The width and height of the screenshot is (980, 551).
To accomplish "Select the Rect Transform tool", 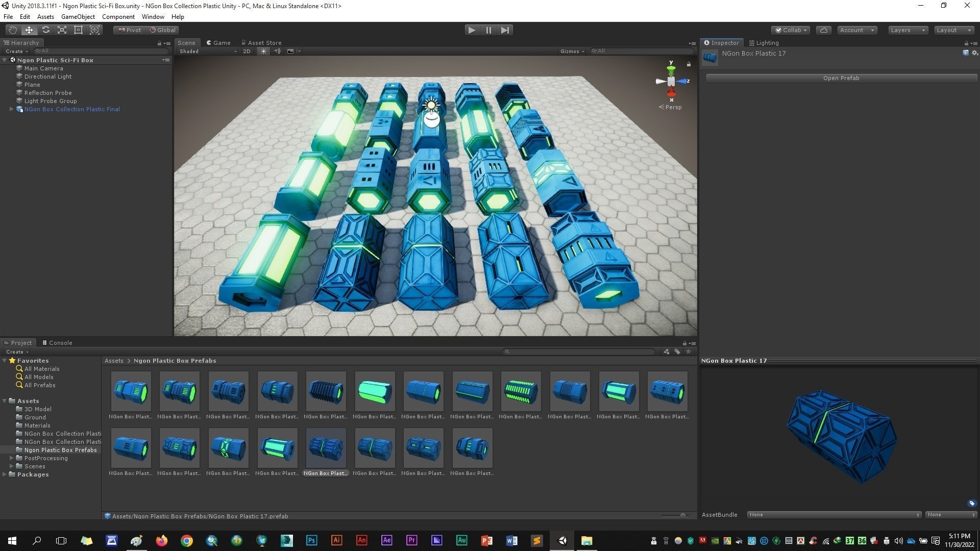I will click(78, 30).
